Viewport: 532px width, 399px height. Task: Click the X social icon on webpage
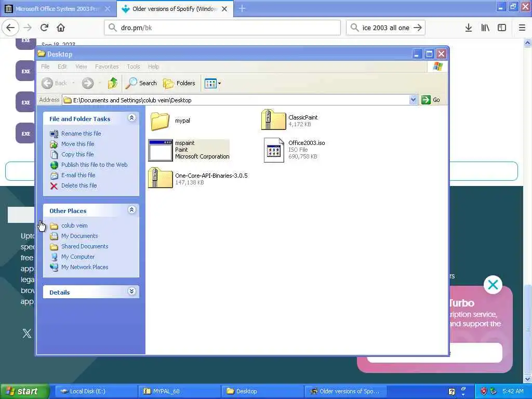pos(27,333)
